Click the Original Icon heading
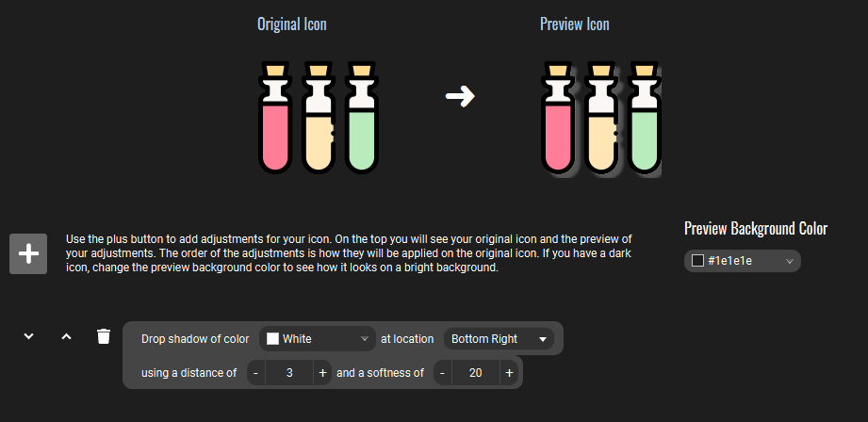868x422 pixels. coord(292,24)
